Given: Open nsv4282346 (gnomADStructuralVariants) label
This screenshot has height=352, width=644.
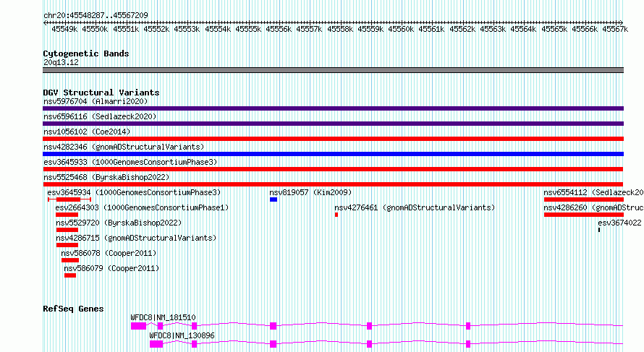Looking at the screenshot, I should tap(124, 147).
